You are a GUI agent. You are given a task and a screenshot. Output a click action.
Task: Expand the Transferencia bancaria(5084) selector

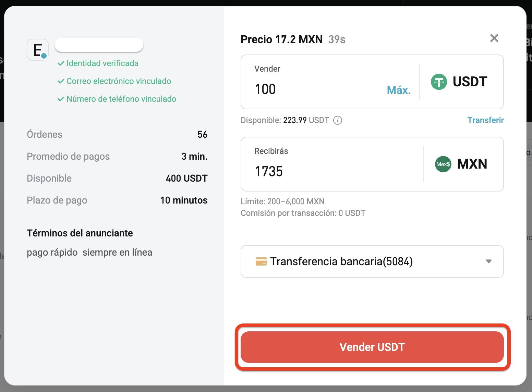(372, 261)
